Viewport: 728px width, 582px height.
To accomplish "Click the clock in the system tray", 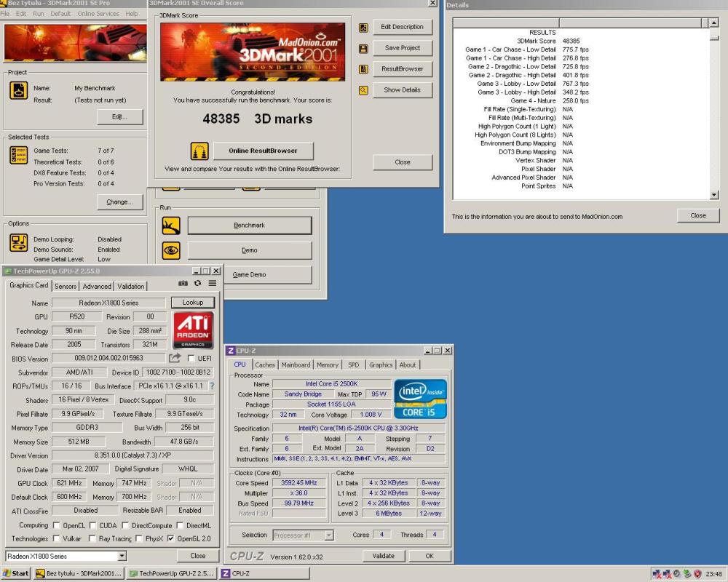I will [x=713, y=574].
